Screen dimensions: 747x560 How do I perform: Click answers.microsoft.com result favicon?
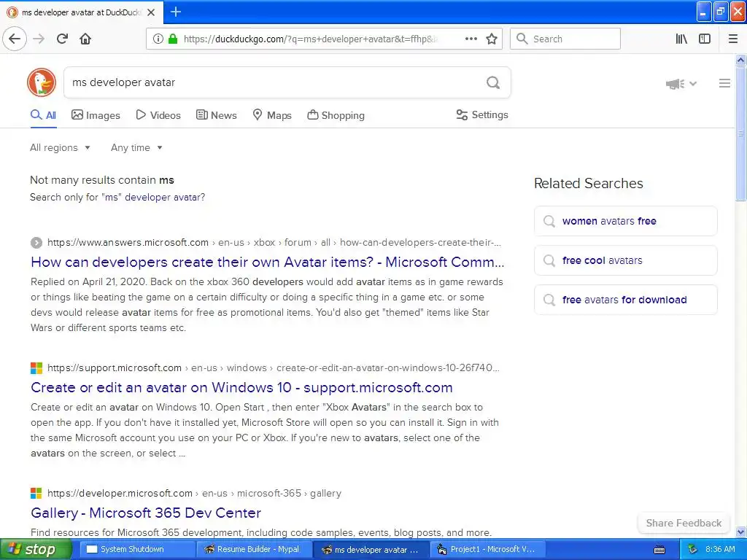pos(36,243)
